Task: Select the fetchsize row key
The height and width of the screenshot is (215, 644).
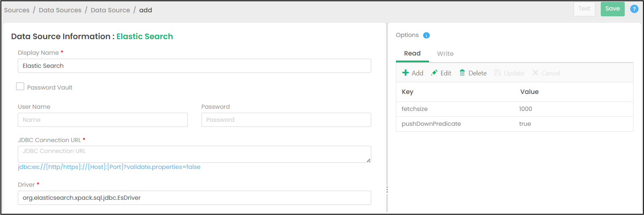Action: click(x=414, y=109)
